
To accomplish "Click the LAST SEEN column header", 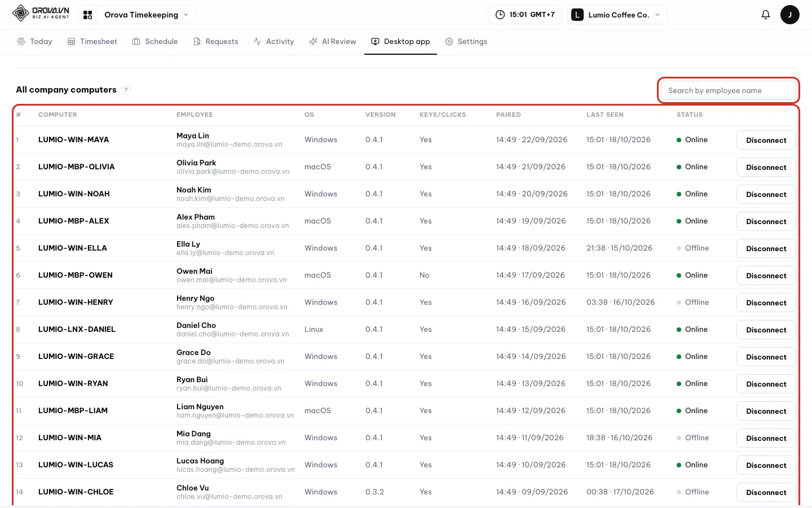I will point(604,115).
